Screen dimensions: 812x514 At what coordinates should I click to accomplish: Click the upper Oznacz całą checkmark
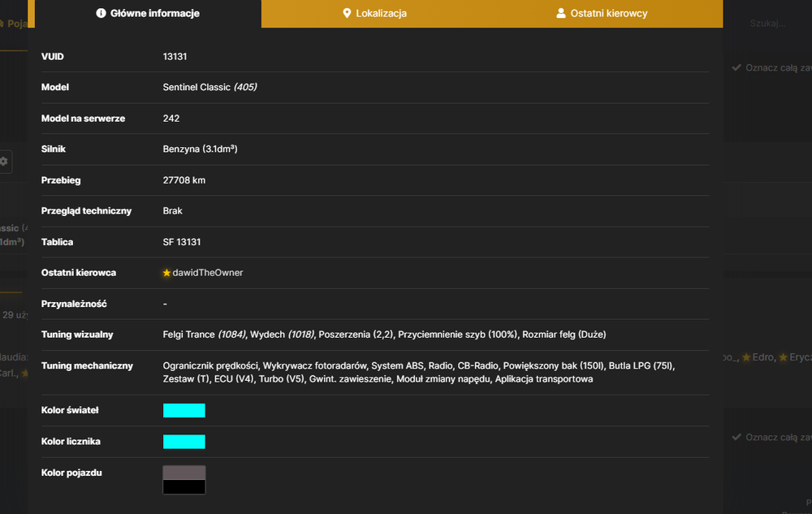[x=736, y=67]
